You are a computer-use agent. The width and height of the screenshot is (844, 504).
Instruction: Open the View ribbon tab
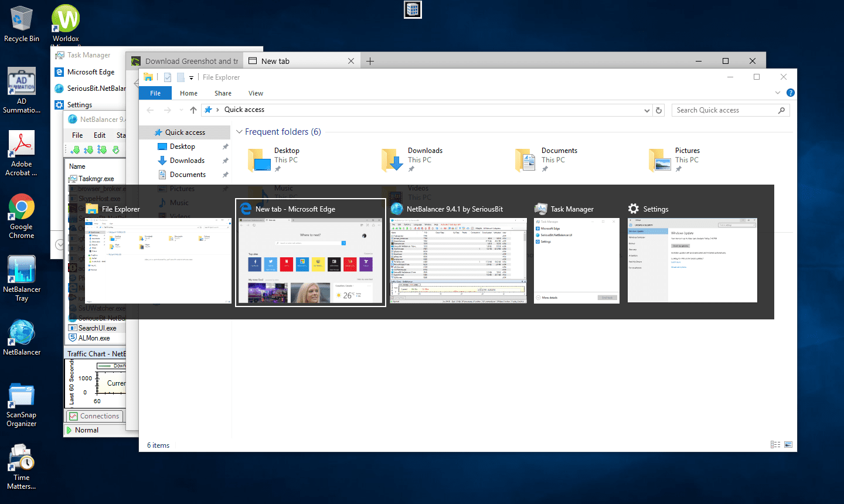click(x=256, y=93)
